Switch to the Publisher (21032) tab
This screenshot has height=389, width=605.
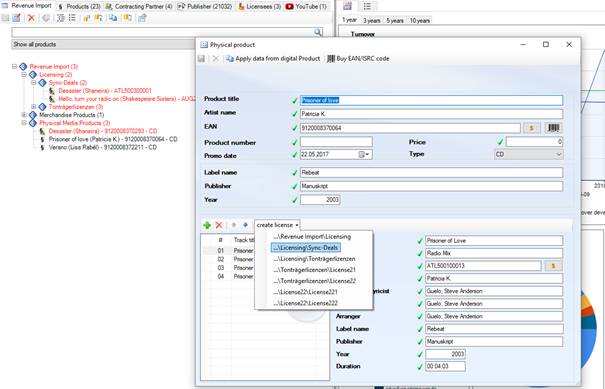tap(205, 6)
